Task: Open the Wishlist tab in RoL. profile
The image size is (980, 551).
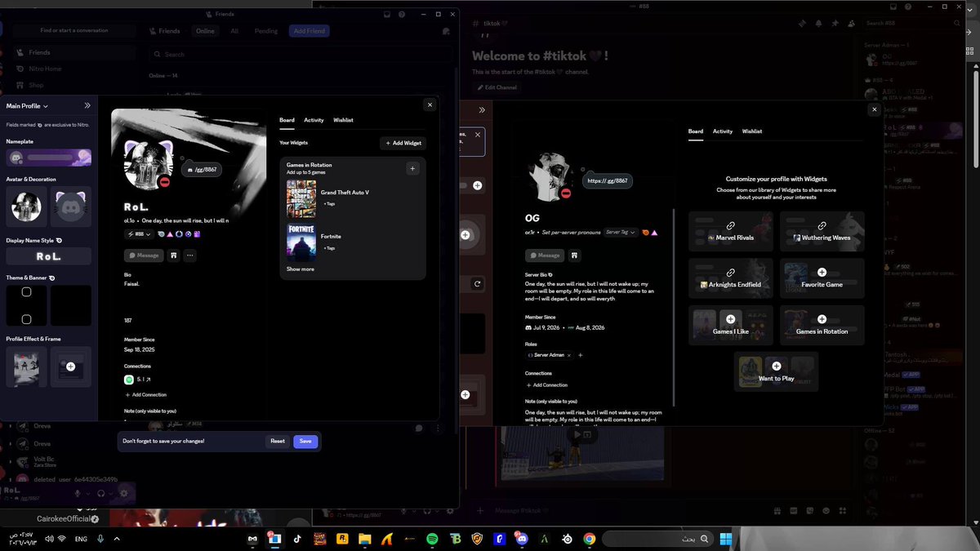Action: pos(343,120)
